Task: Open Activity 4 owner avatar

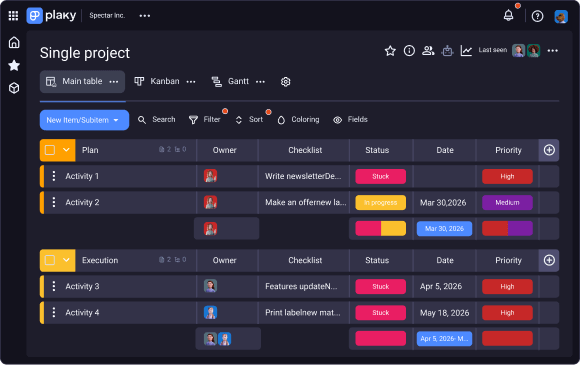Action: tap(210, 312)
